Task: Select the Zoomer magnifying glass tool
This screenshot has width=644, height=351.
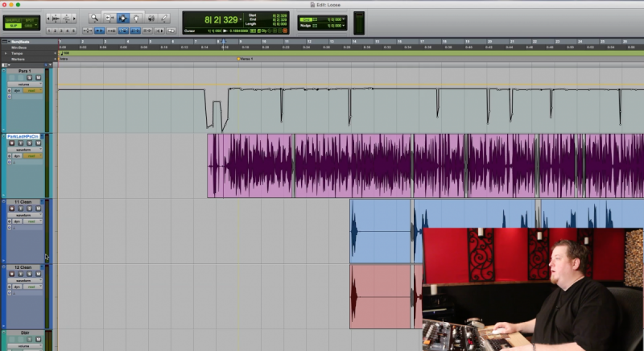Action: coord(94,18)
